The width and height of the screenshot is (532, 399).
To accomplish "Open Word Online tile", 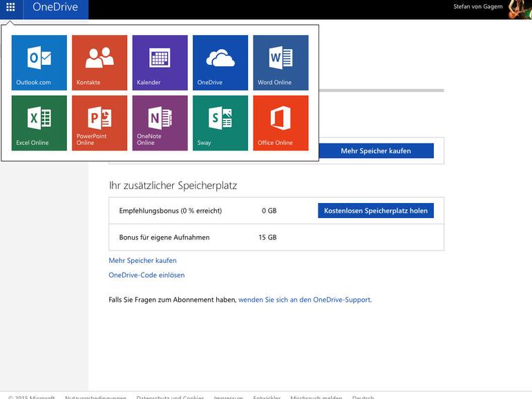I will (281, 63).
